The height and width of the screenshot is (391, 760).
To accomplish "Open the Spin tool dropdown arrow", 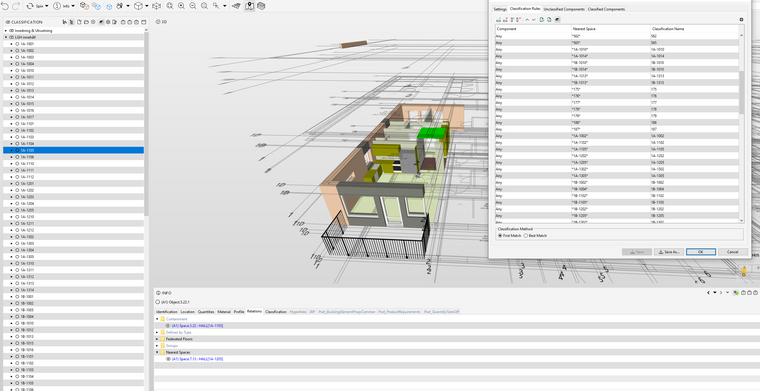I will click(x=47, y=6).
